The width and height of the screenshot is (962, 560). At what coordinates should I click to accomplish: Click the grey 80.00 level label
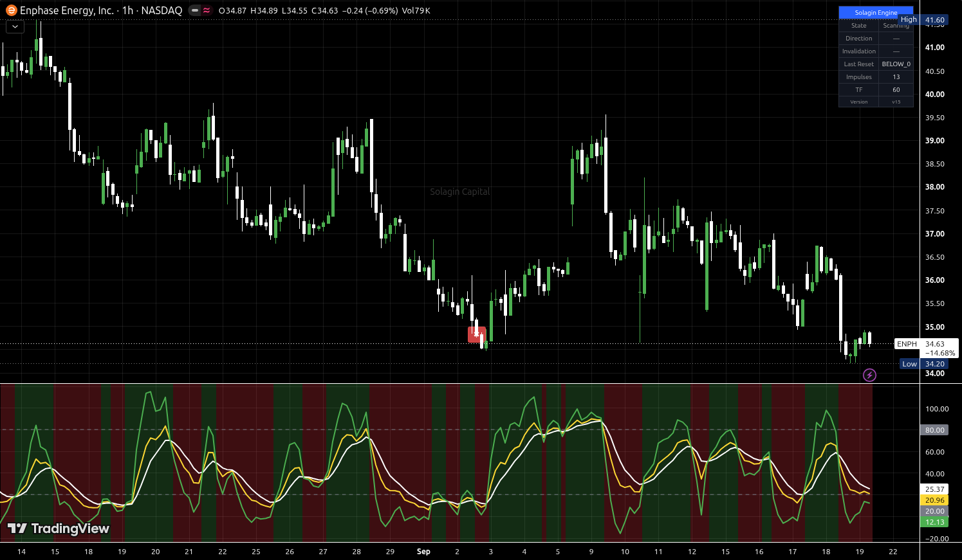pyautogui.click(x=935, y=430)
